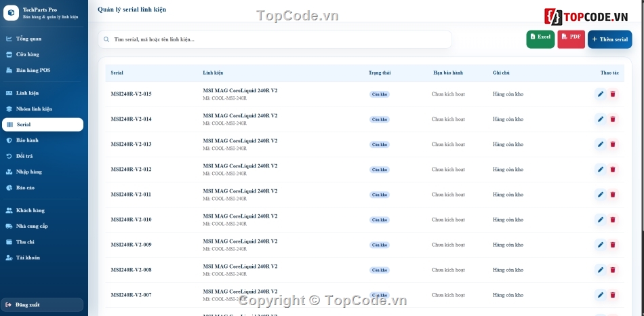Delete serial MSI240R-V2-015 with trash icon

tap(613, 94)
